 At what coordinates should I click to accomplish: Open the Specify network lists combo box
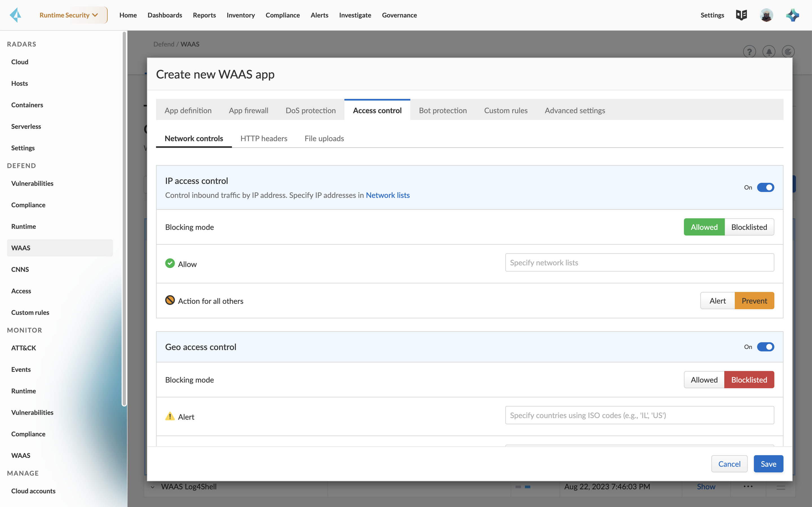pyautogui.click(x=639, y=263)
